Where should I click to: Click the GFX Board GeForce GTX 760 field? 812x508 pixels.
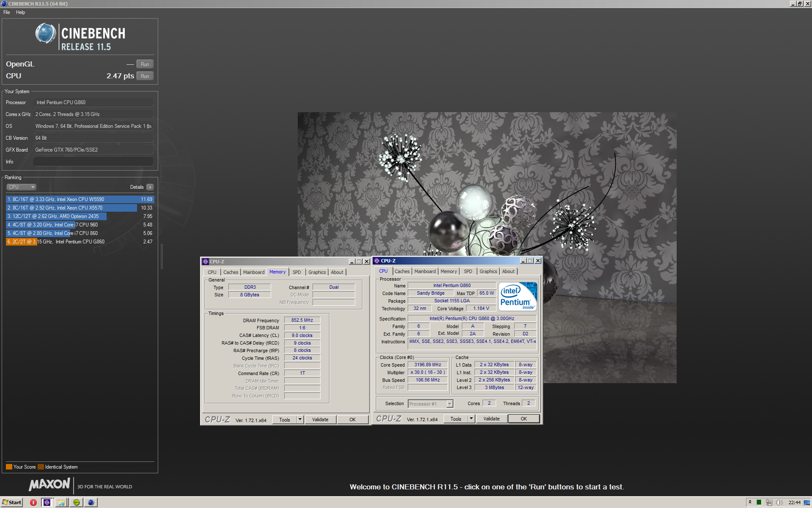point(93,150)
